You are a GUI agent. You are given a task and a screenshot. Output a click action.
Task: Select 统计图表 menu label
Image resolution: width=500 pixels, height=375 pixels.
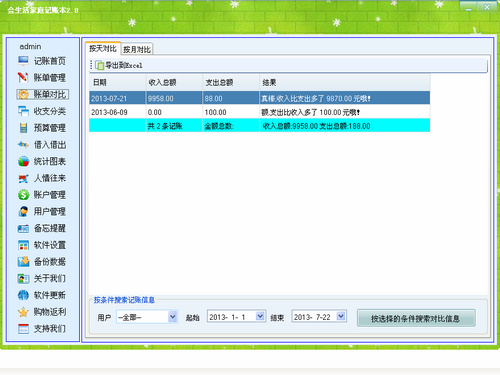tap(50, 161)
